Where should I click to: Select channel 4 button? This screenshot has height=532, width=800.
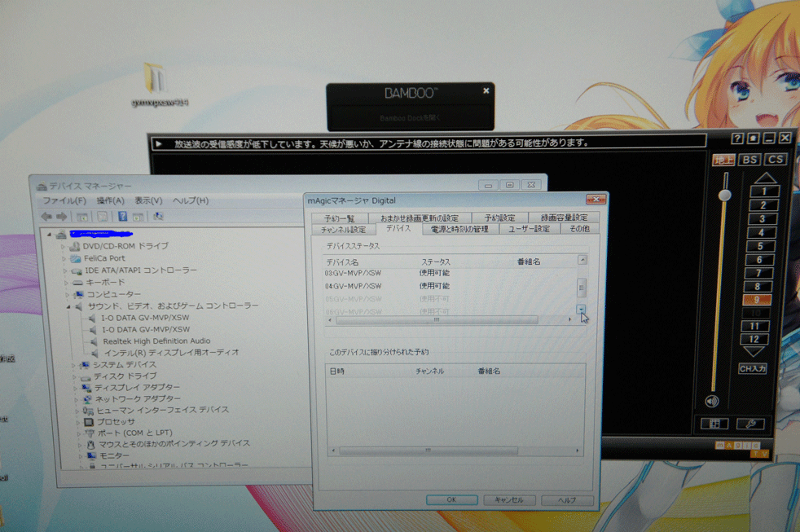761,232
